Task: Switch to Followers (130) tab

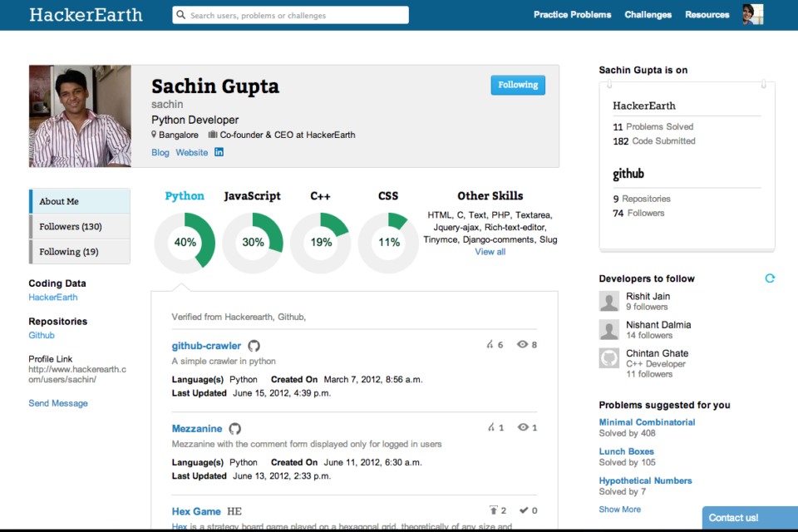Action: tap(80, 226)
